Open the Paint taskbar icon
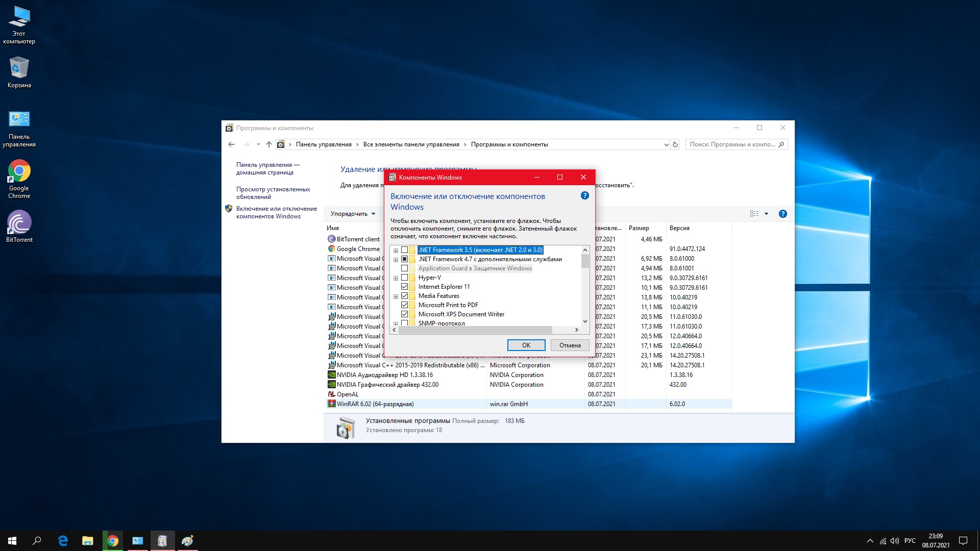 coord(187,541)
